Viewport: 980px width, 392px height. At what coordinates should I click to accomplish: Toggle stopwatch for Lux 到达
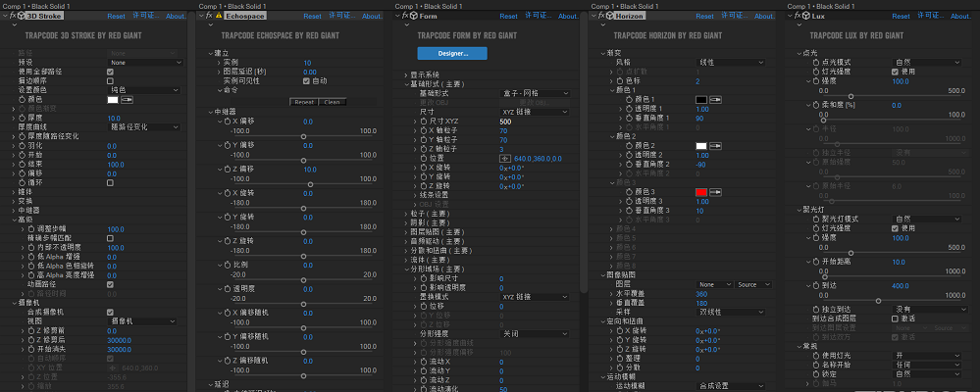pyautogui.click(x=815, y=285)
